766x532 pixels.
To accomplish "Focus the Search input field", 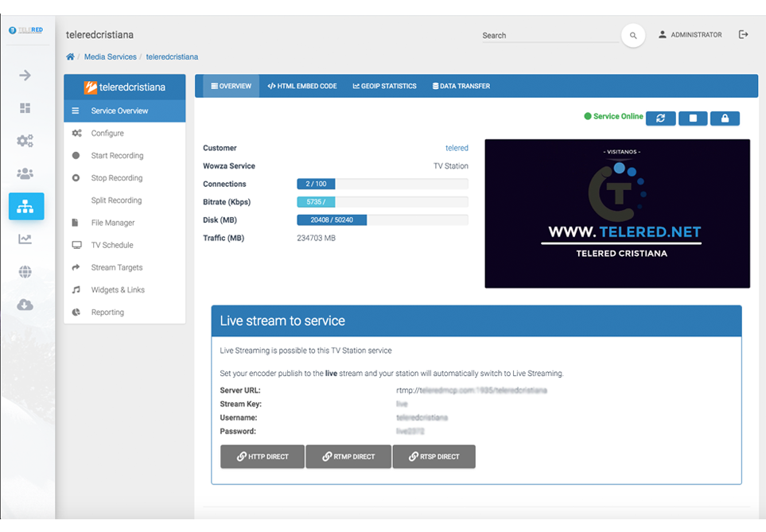I will [x=550, y=36].
